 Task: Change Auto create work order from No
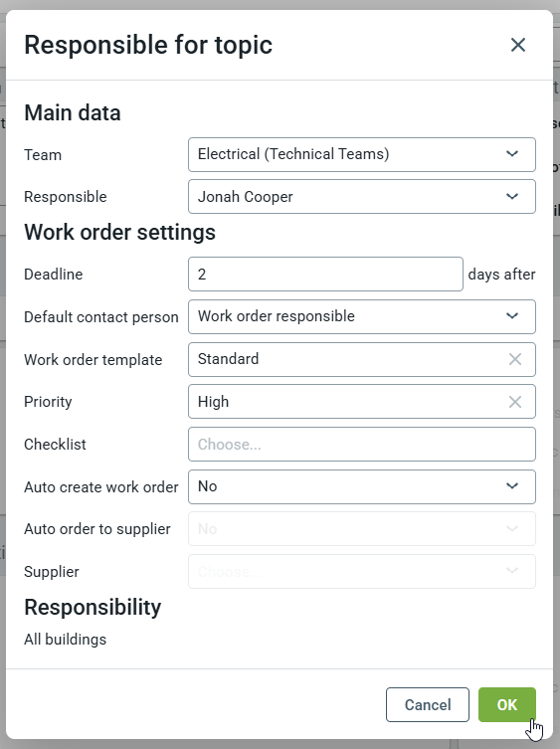362,486
